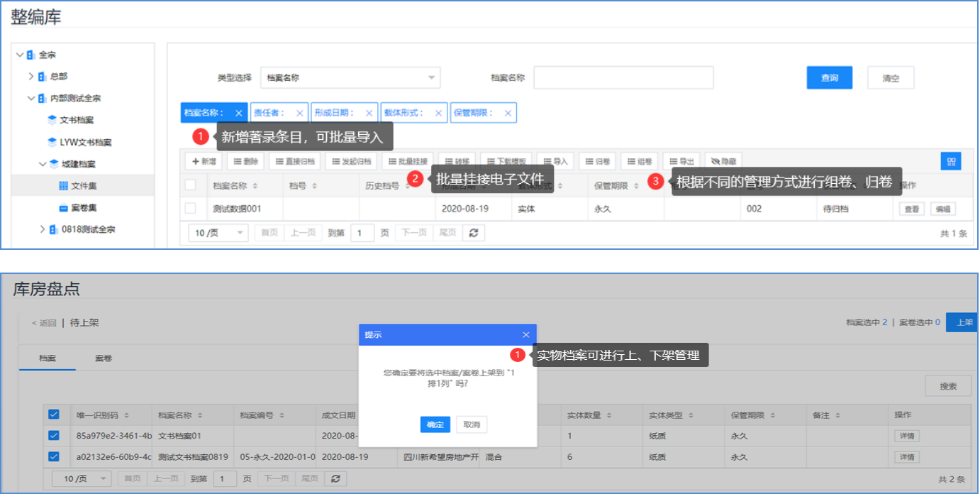Click the 档案名称 search input field
The image size is (980, 494).
point(623,78)
